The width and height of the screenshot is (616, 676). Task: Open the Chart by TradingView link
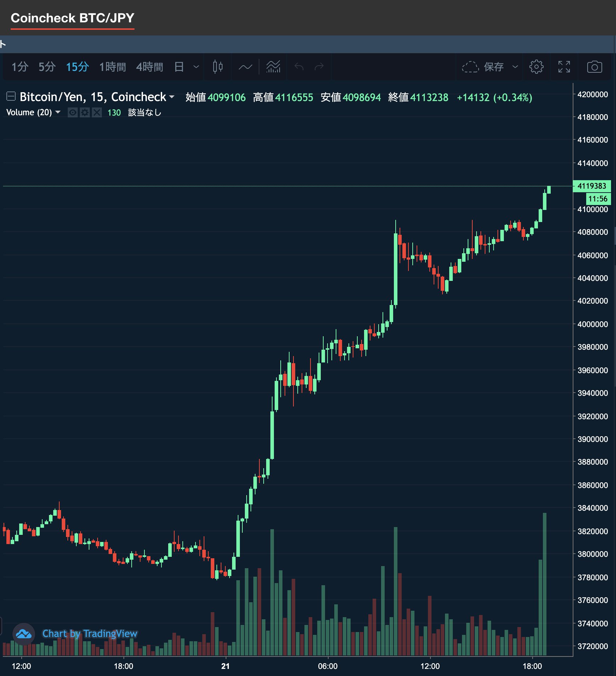click(x=90, y=633)
